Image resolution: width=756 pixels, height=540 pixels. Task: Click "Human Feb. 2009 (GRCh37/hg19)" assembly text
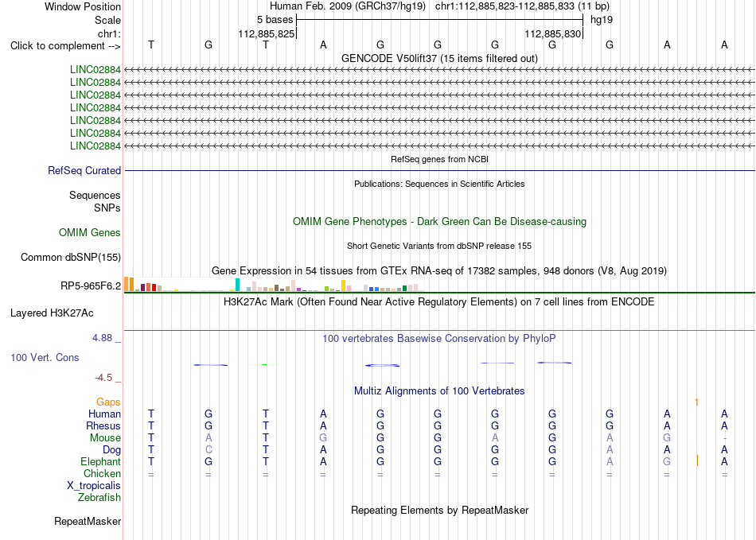[348, 6]
